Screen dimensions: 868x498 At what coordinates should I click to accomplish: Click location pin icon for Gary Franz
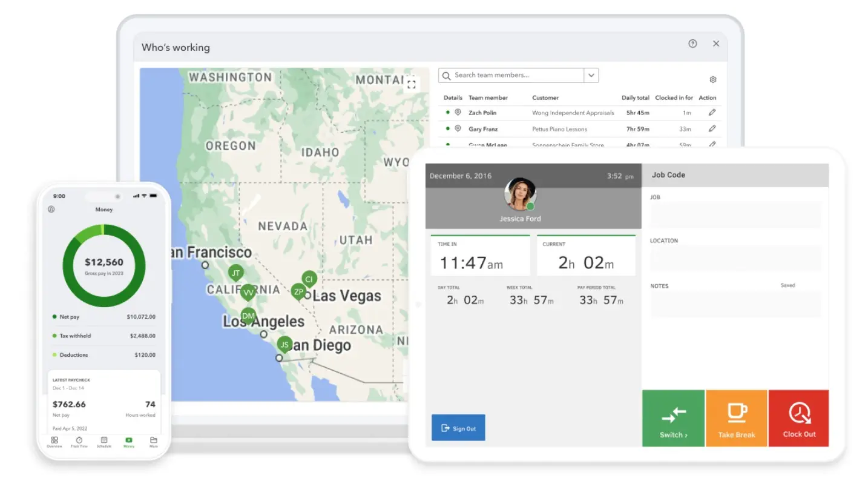pos(458,129)
